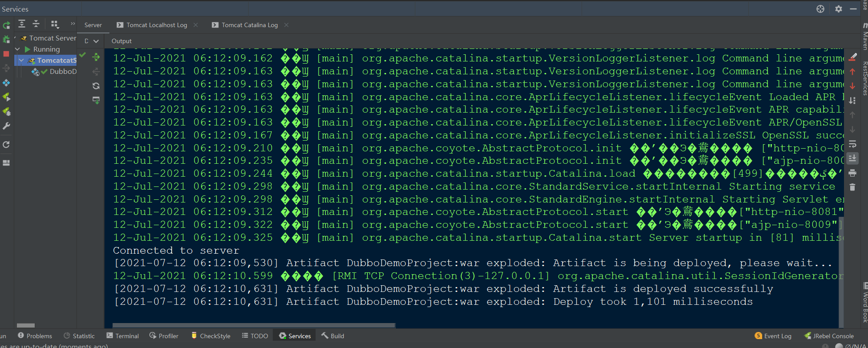Toggle soft-wrap in console output
The image size is (868, 348).
coord(852,144)
